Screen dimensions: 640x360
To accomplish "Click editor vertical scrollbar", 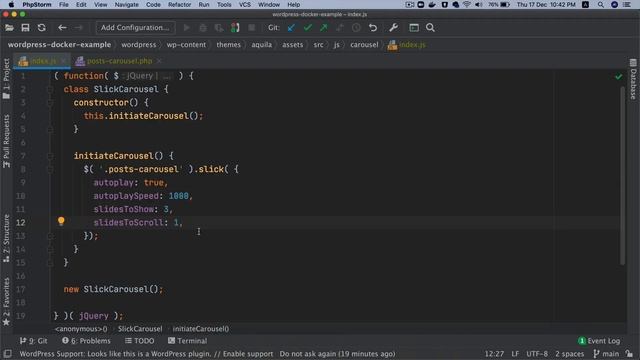I will tap(622, 176).
